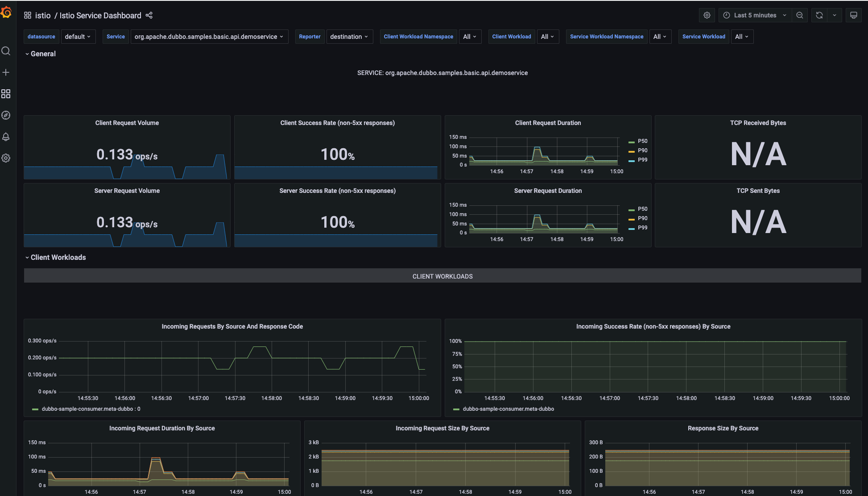Open the Configuration gear icon in sidebar
Screen dimensions: 868x496
[x=6, y=158]
